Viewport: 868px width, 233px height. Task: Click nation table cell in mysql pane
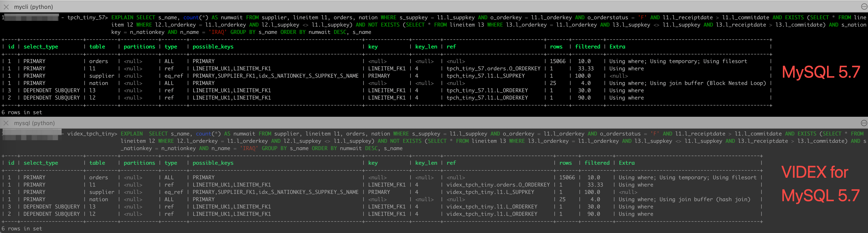coord(98,199)
